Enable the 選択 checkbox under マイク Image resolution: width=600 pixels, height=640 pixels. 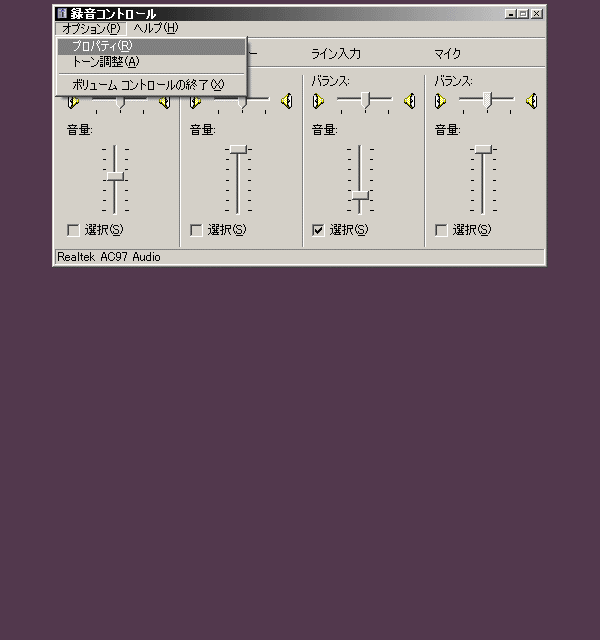[x=441, y=230]
